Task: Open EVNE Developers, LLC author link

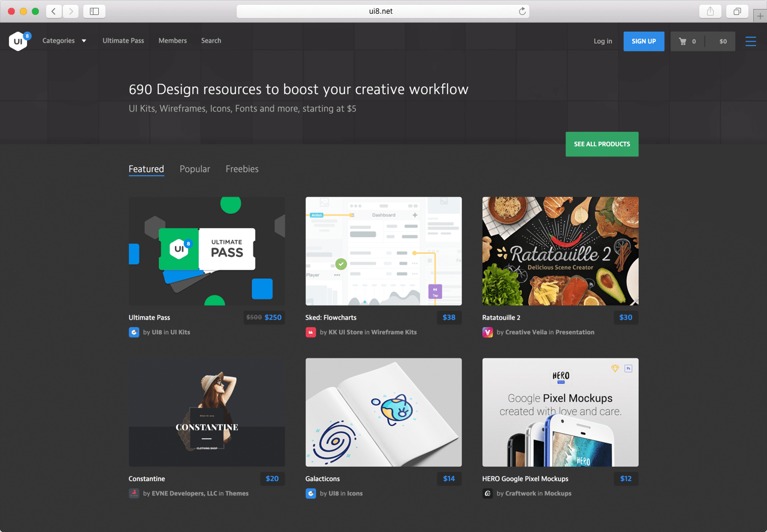Action: pyautogui.click(x=185, y=493)
